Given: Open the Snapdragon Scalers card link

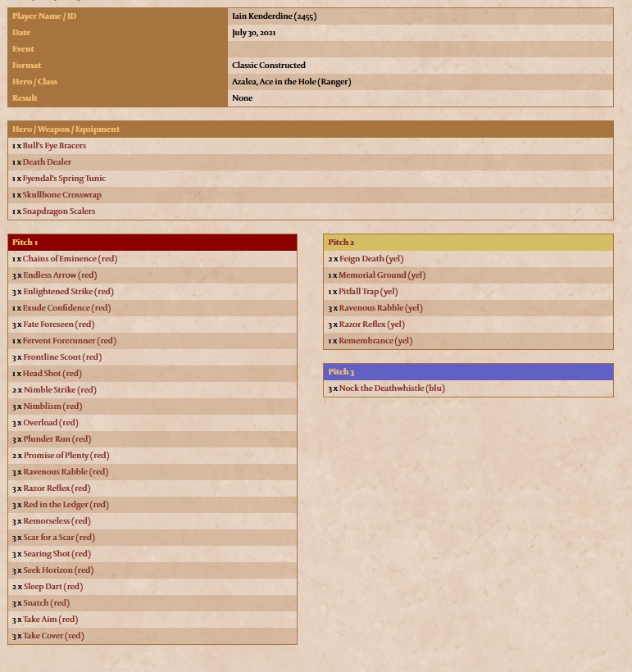Looking at the screenshot, I should [59, 211].
